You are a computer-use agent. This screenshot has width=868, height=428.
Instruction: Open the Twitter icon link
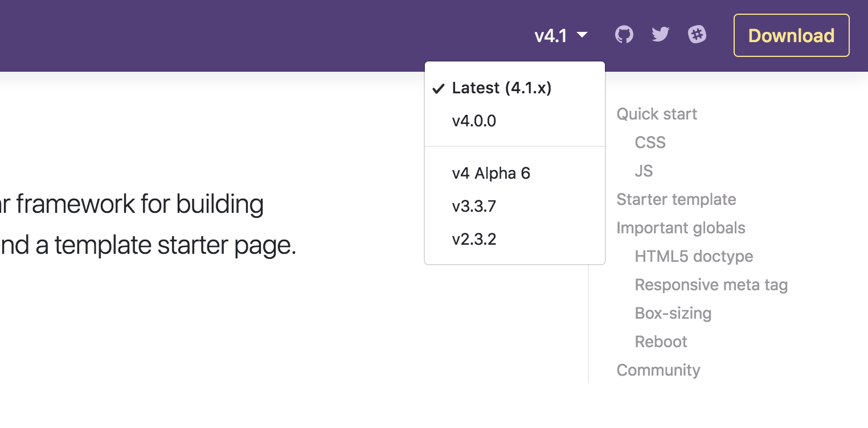tap(661, 35)
